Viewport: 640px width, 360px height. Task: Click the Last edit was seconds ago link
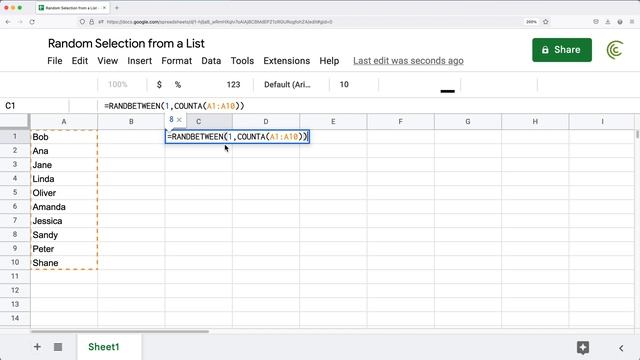click(408, 61)
